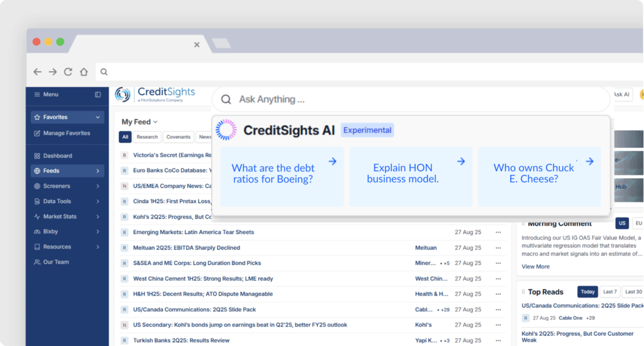644x346 pixels.
Task: Open Emerging Markets Latin America Tear Sheets
Action: click(194, 232)
